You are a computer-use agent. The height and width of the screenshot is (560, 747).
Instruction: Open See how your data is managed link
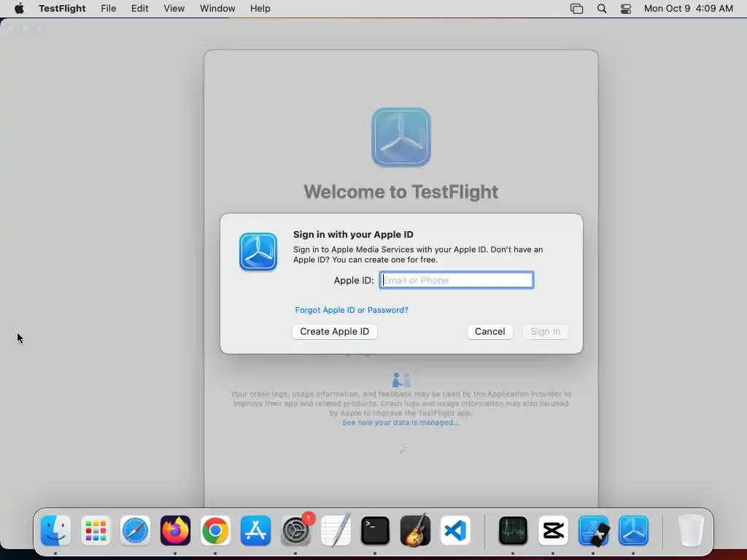pos(400,422)
